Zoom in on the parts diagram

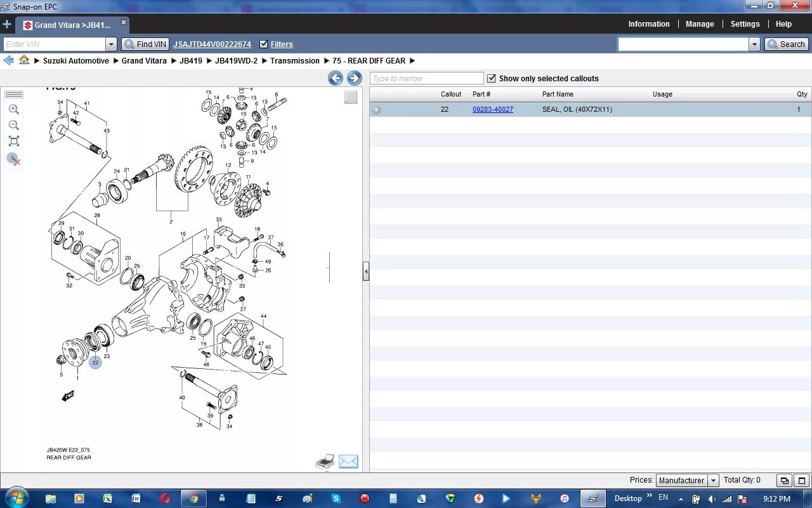(x=14, y=109)
